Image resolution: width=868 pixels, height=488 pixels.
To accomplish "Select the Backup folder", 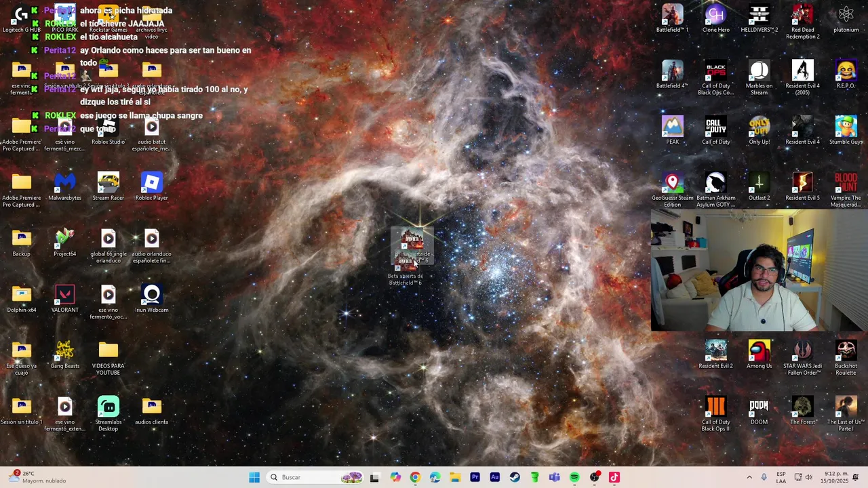I will [x=21, y=243].
